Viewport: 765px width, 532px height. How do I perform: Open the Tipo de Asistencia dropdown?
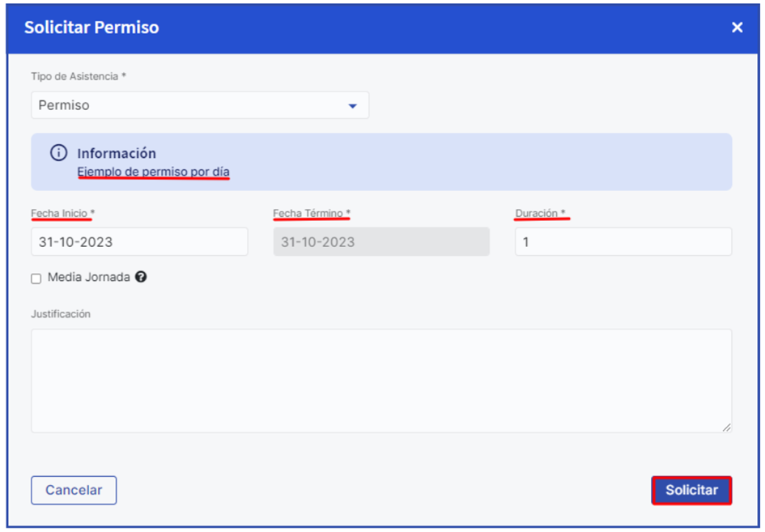coord(199,105)
